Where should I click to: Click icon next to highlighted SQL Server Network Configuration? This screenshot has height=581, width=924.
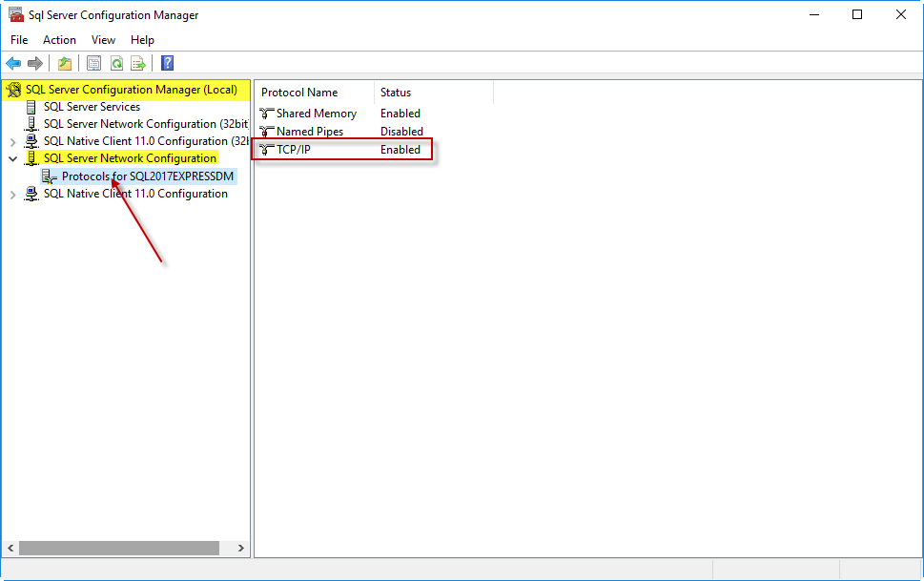[x=31, y=158]
